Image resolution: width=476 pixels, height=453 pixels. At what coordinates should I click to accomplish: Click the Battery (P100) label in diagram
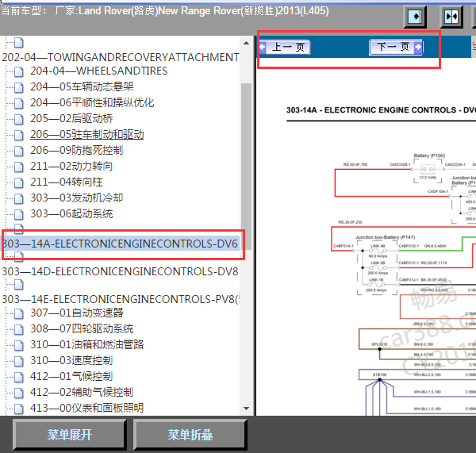click(429, 155)
